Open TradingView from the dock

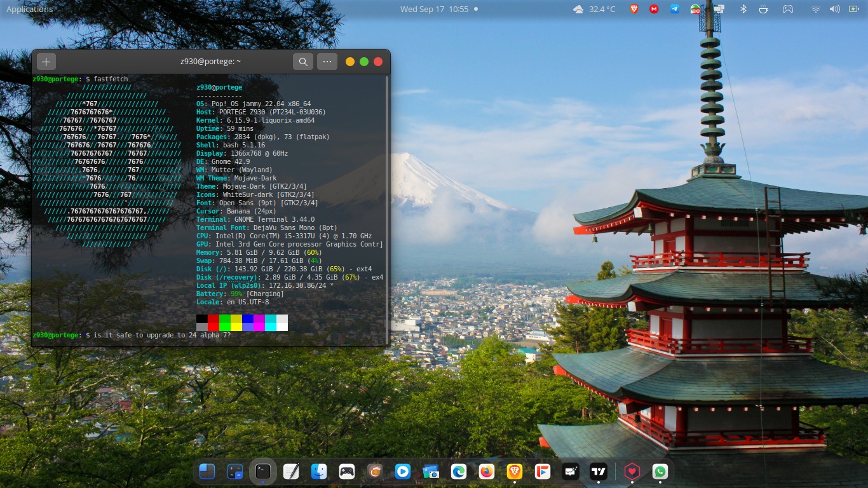coord(598,471)
